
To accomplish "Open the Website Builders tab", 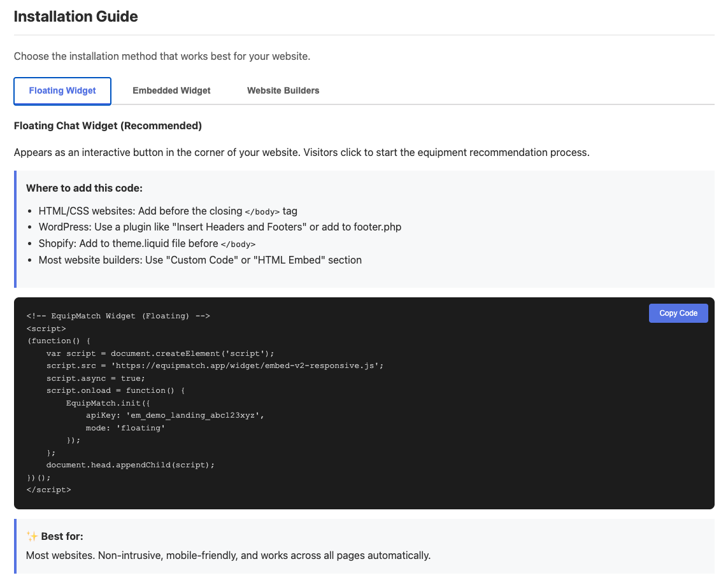I will pos(283,90).
